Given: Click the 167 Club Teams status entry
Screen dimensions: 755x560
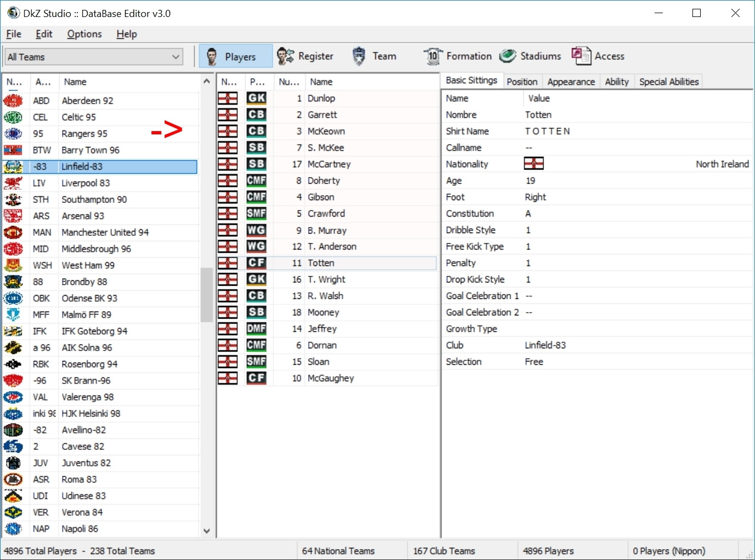Looking at the screenshot, I should coord(444,551).
